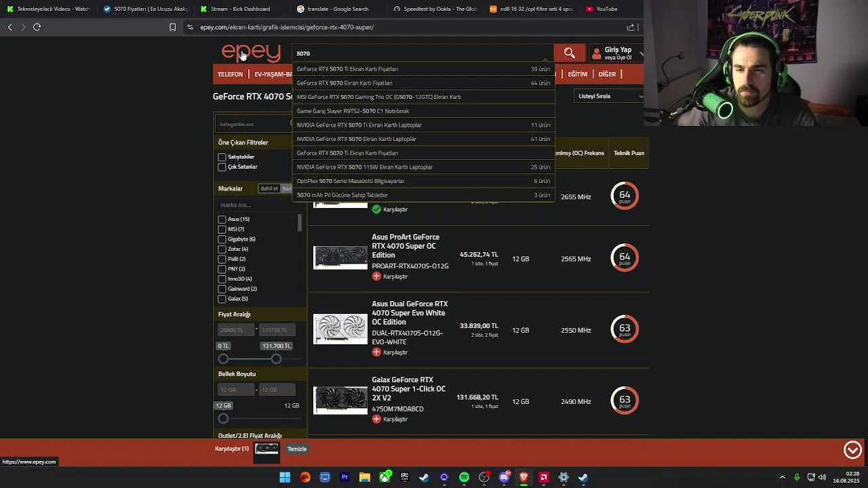Click green Karşılaştır check icon for first product

click(376, 209)
